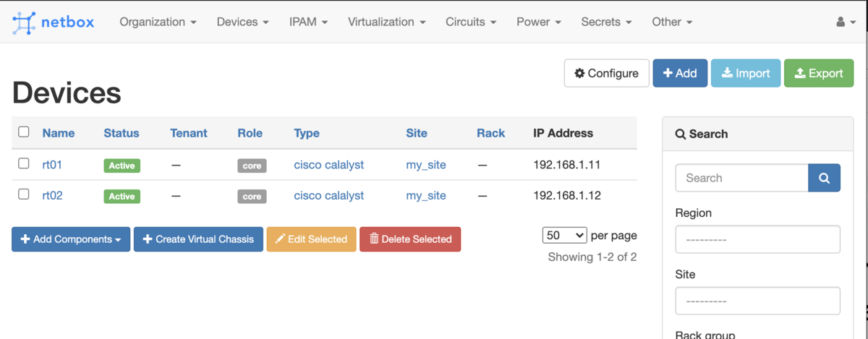Click the Create Virtual Chassis button
Screen dimensions: 868x339
[198, 239]
